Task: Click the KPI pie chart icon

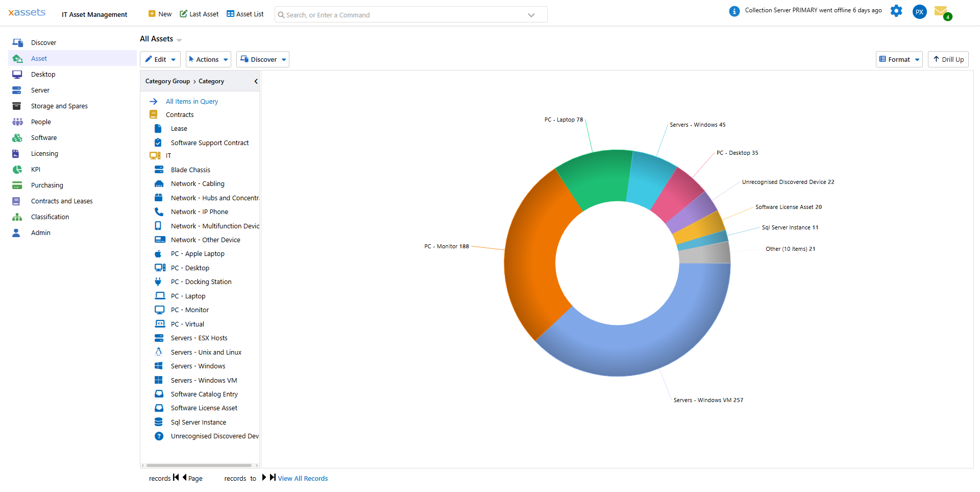Action: click(17, 169)
